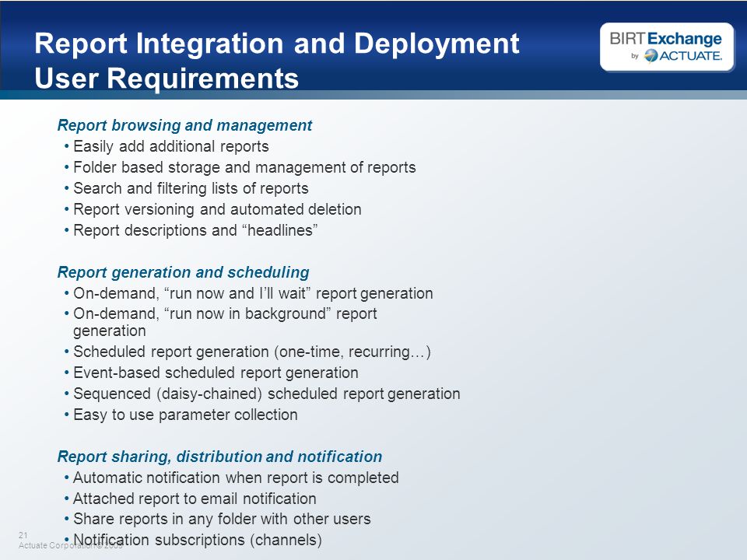Click "Event-based scheduled report generation"
747x560 pixels.
(x=216, y=373)
